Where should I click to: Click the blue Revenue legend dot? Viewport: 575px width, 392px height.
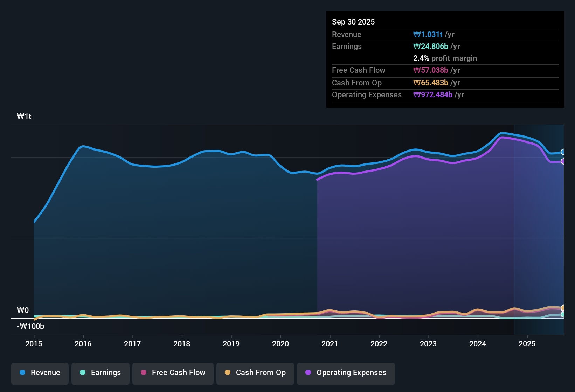[22, 373]
